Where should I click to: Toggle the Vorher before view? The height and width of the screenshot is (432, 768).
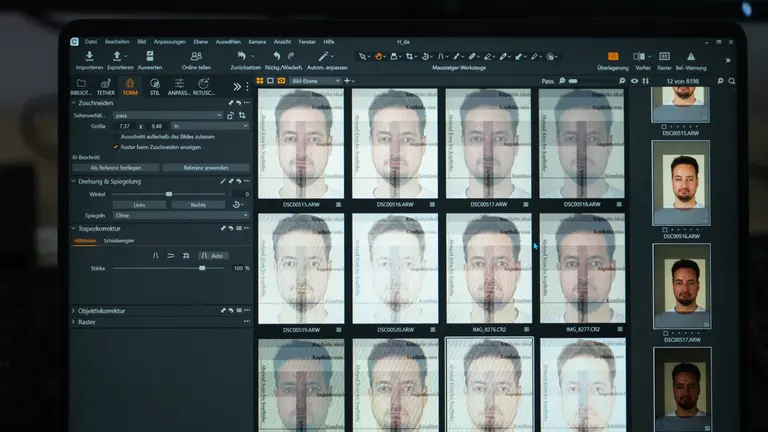pyautogui.click(x=639, y=56)
